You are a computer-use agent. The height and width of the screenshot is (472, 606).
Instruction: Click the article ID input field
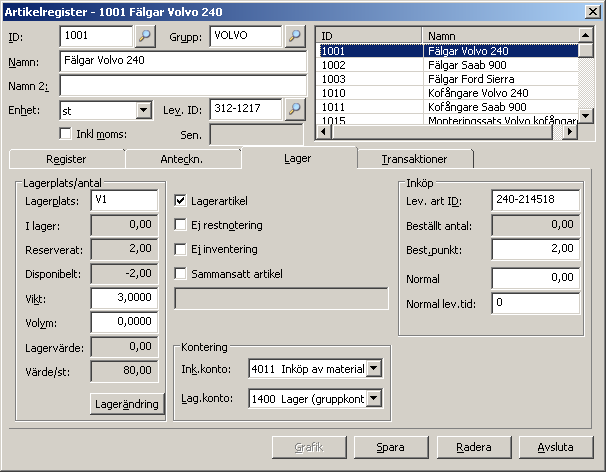(x=97, y=36)
